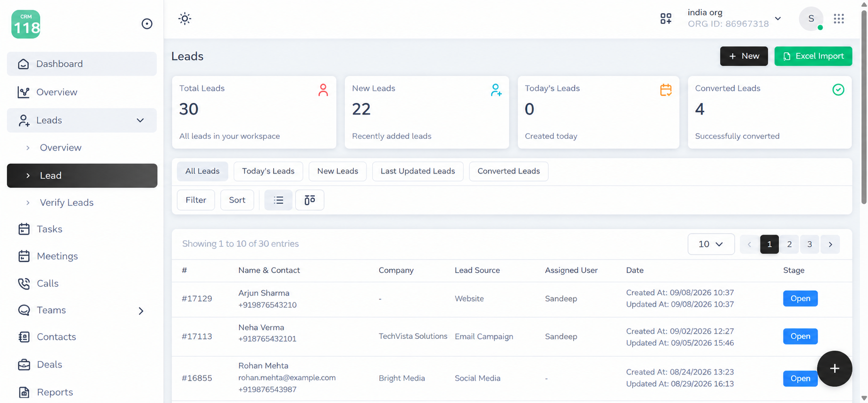868x403 pixels.
Task: Click the Deals briefcase icon
Action: coord(24,365)
